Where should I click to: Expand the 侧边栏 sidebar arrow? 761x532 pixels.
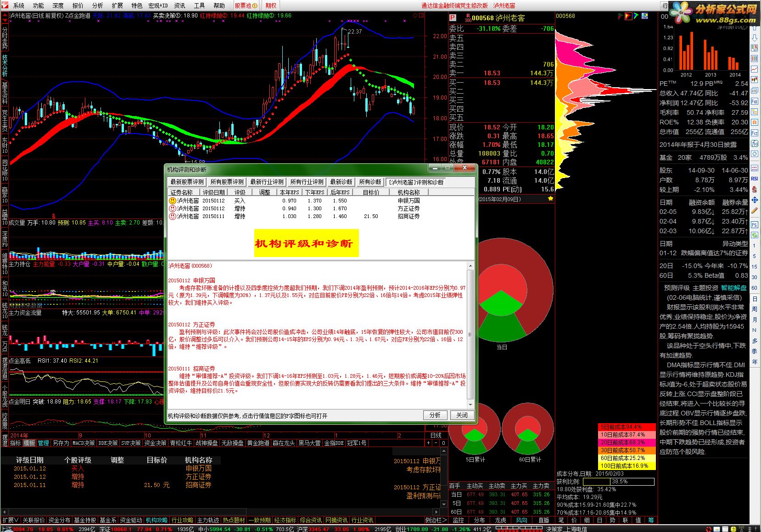(x=436, y=520)
